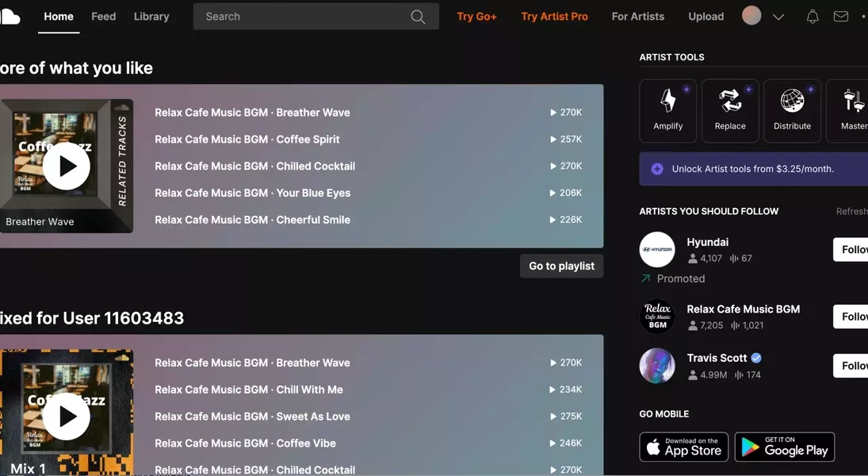The image size is (868, 476).
Task: Select the Replace artist tool
Action: 729,110
